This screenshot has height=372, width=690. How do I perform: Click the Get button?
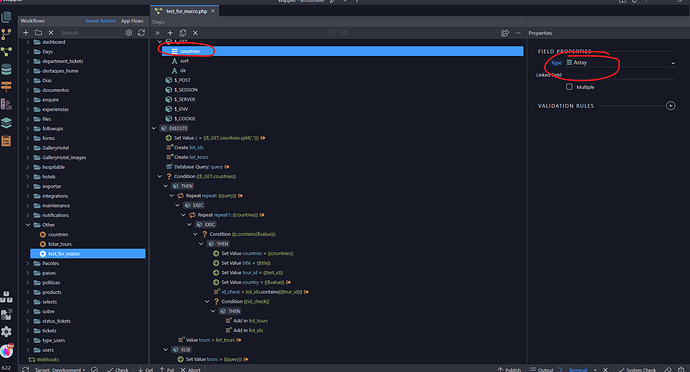coord(146,369)
